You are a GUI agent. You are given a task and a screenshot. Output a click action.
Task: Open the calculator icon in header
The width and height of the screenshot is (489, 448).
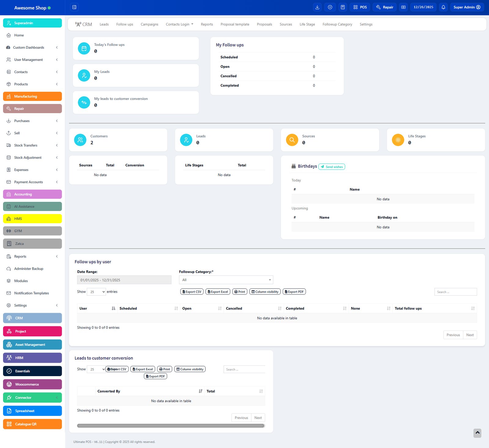coord(343,7)
